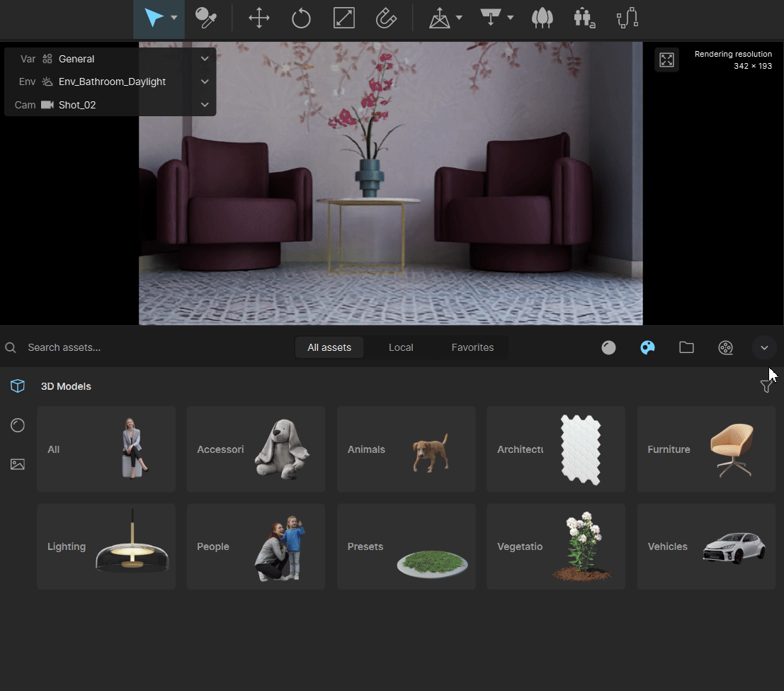Click the magnet snap tool icon
The image size is (784, 691).
click(x=386, y=18)
